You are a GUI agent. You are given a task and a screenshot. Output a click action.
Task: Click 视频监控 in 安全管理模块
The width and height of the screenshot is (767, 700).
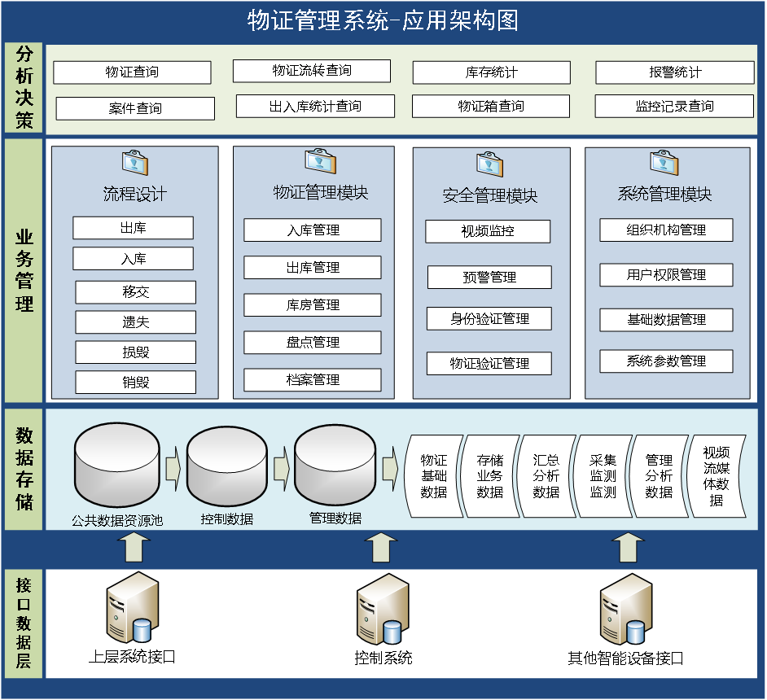[487, 231]
